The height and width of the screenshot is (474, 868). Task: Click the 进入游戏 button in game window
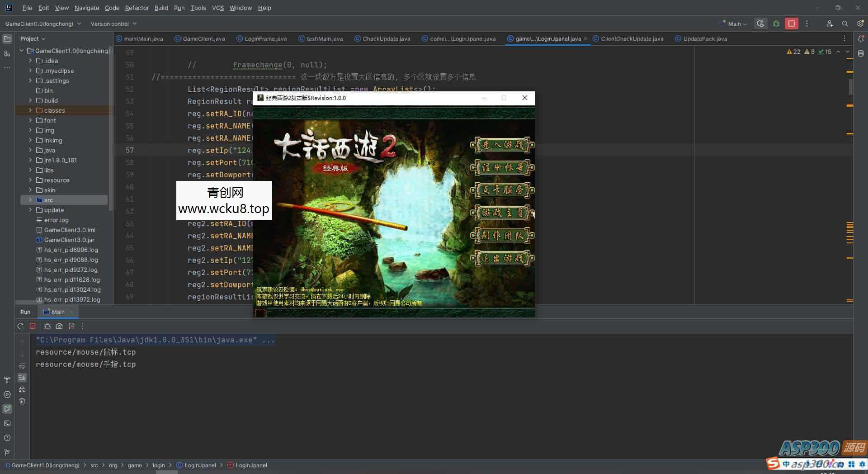point(502,145)
